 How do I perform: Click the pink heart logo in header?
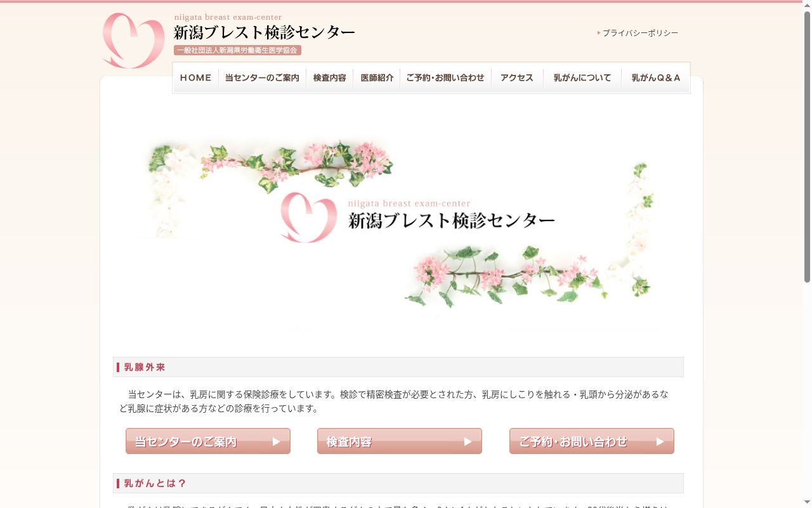point(133,41)
